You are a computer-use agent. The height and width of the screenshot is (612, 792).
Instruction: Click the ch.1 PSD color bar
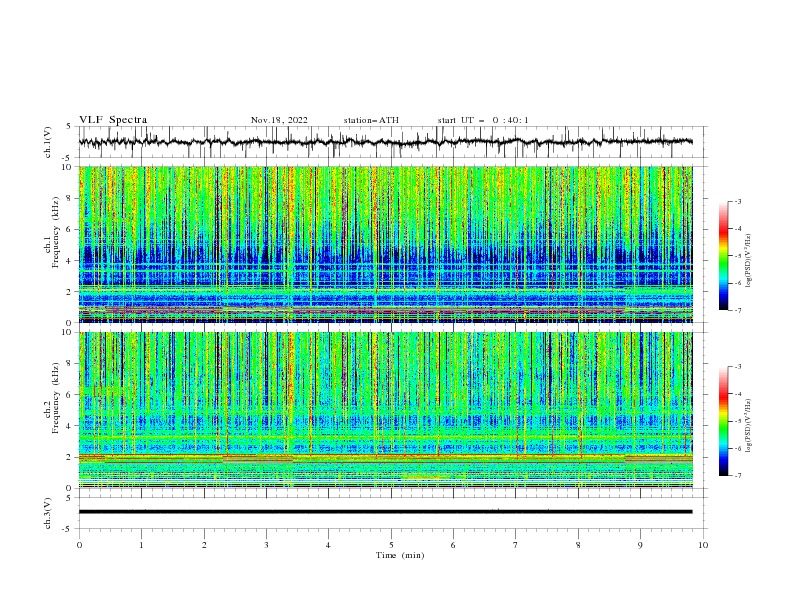(723, 256)
